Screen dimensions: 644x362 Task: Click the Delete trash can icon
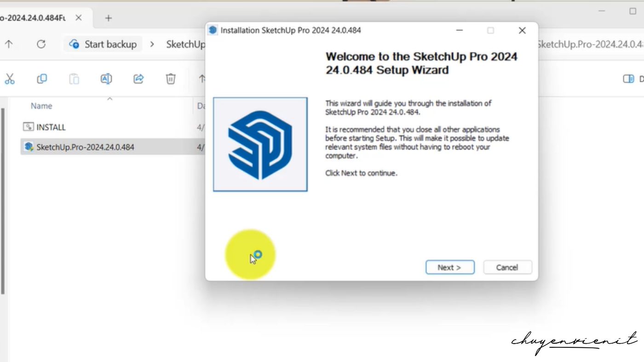click(171, 79)
